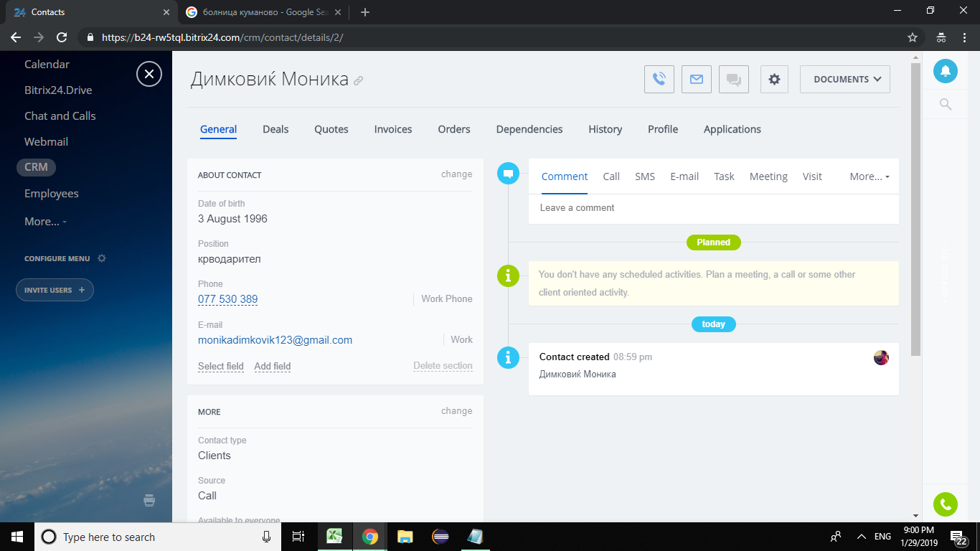Open the gear settings icon button
The width and height of the screenshot is (980, 551).
tap(774, 80)
